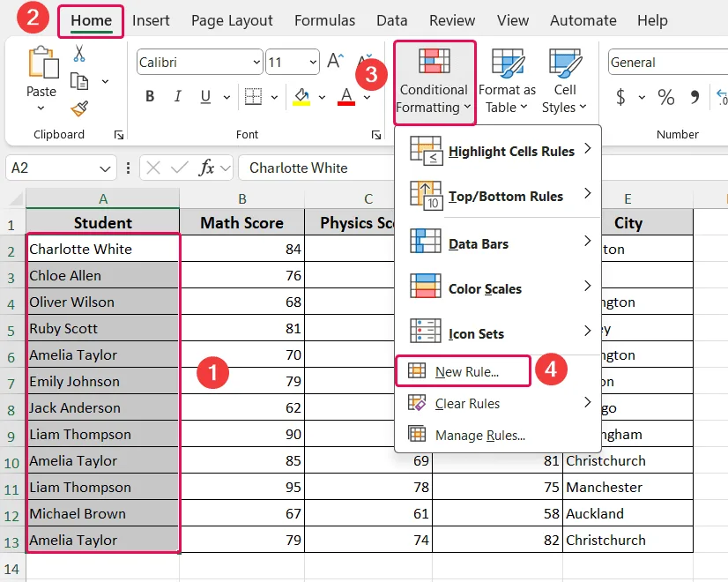This screenshot has width=728, height=582.
Task: Open Data Bars submenu
Action: point(498,243)
